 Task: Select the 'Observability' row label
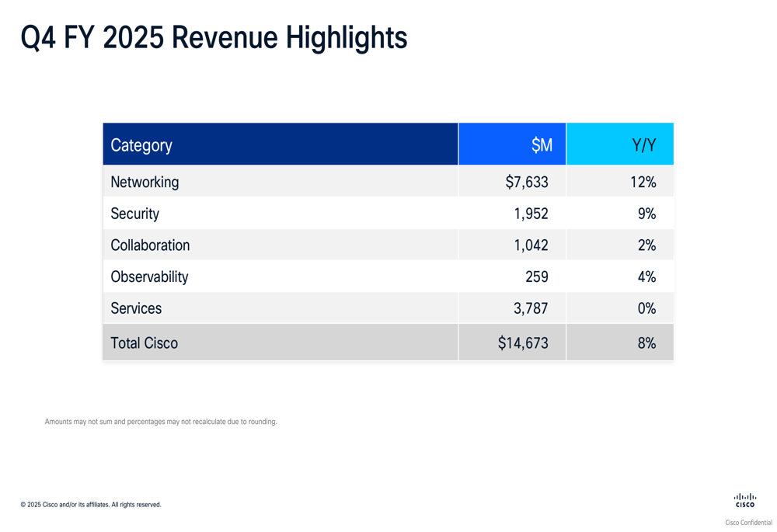click(149, 276)
